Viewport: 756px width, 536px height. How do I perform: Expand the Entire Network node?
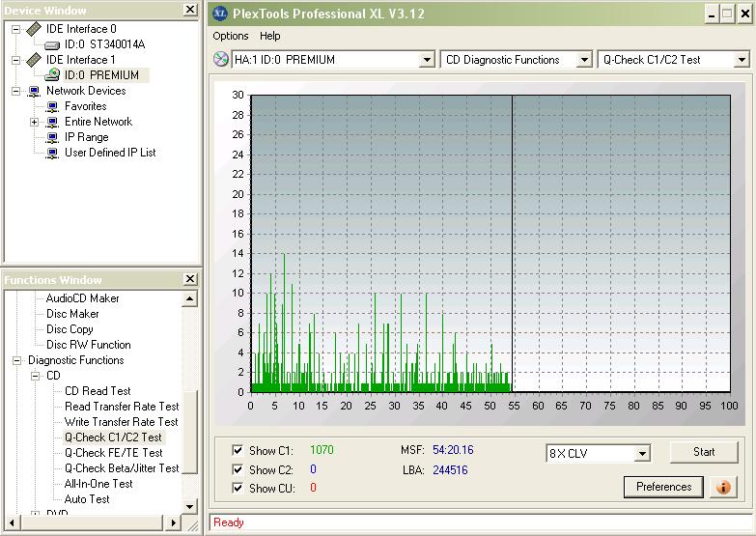(34, 122)
